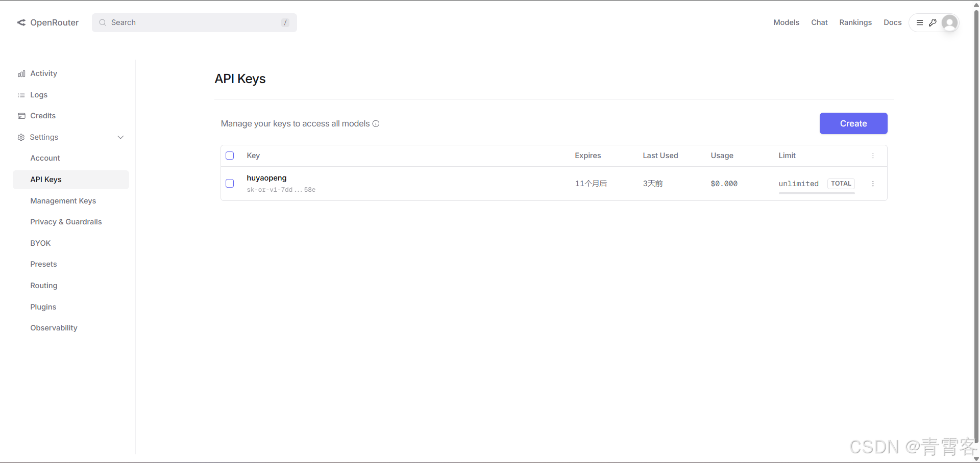Select the Activity sidebar icon

tap(21, 73)
